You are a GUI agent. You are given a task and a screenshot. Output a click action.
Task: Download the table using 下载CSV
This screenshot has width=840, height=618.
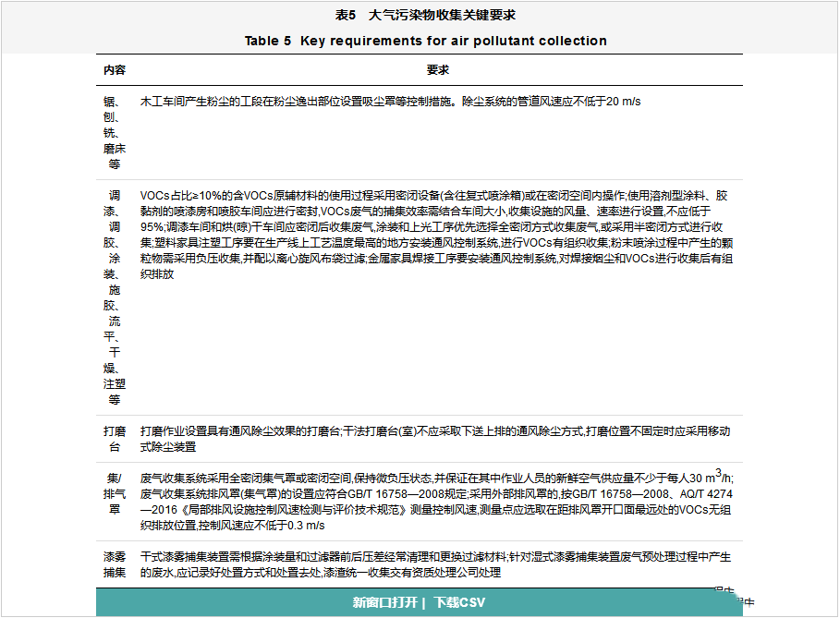tap(459, 603)
